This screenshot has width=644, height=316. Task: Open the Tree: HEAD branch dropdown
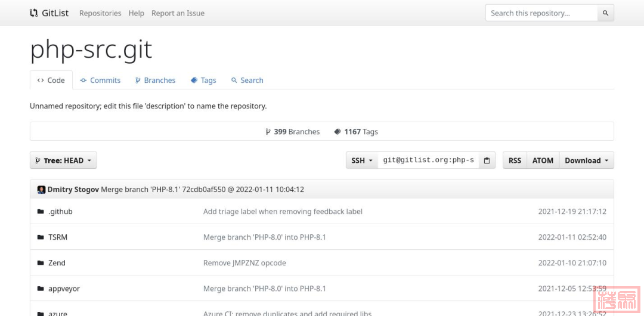click(x=63, y=160)
